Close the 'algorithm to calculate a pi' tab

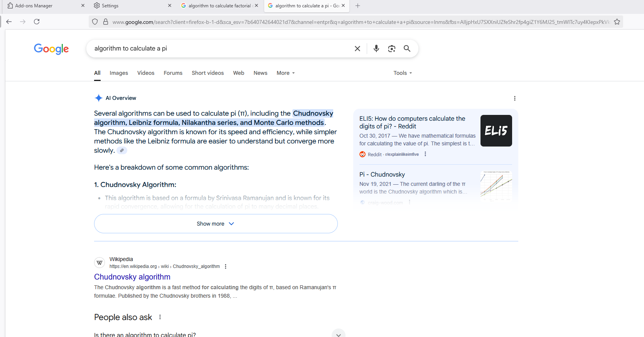(x=343, y=6)
